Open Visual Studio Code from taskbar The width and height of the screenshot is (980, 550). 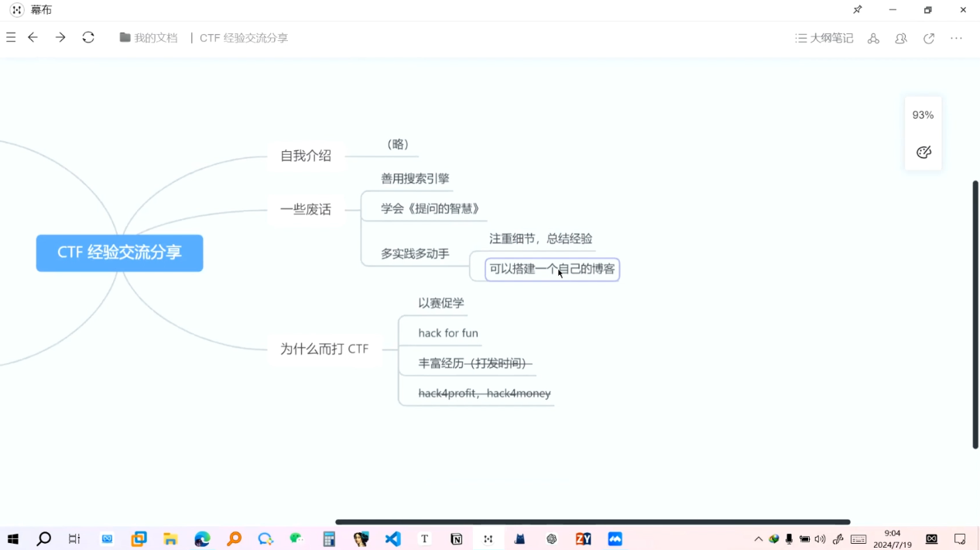coord(393,539)
